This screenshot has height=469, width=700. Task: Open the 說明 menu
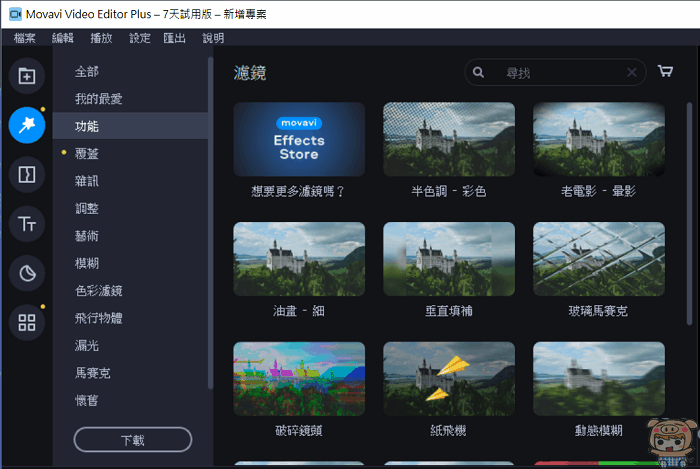213,38
